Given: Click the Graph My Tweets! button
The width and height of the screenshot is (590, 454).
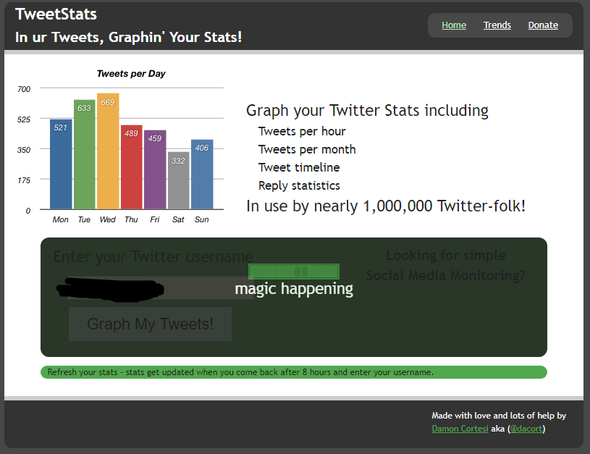Looking at the screenshot, I should tap(150, 324).
